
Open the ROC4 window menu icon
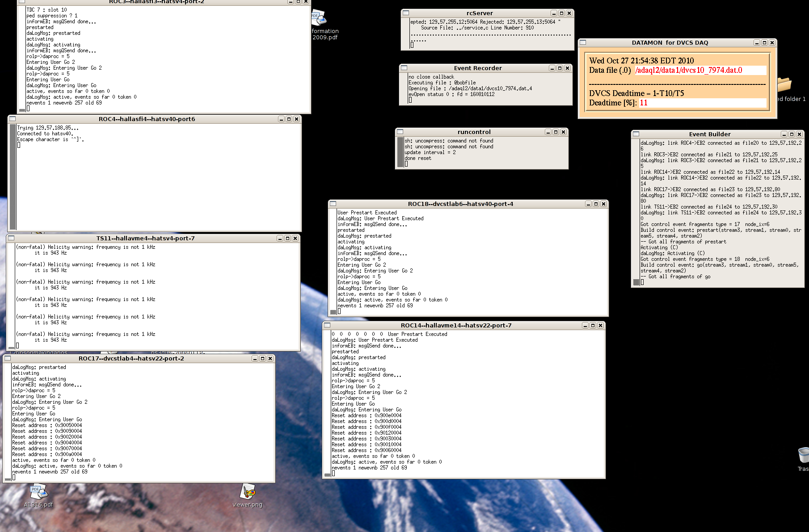coord(13,119)
